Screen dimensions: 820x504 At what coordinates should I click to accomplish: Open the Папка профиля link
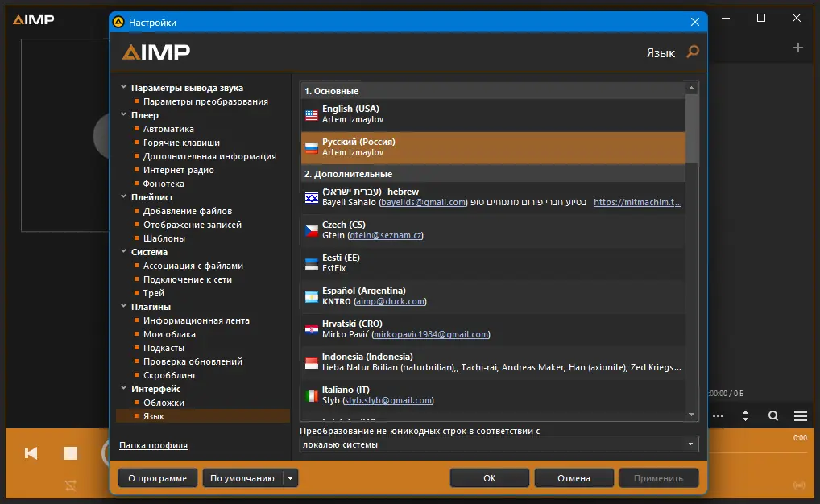[153, 445]
